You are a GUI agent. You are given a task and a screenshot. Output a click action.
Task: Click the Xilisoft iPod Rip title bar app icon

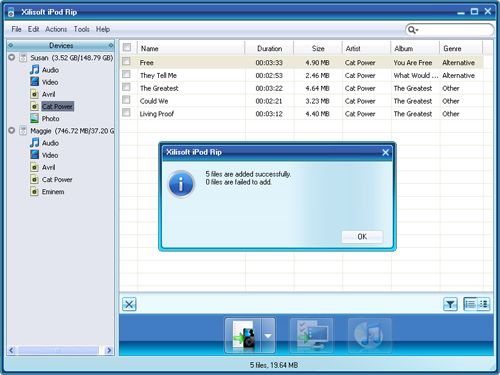pyautogui.click(x=11, y=12)
